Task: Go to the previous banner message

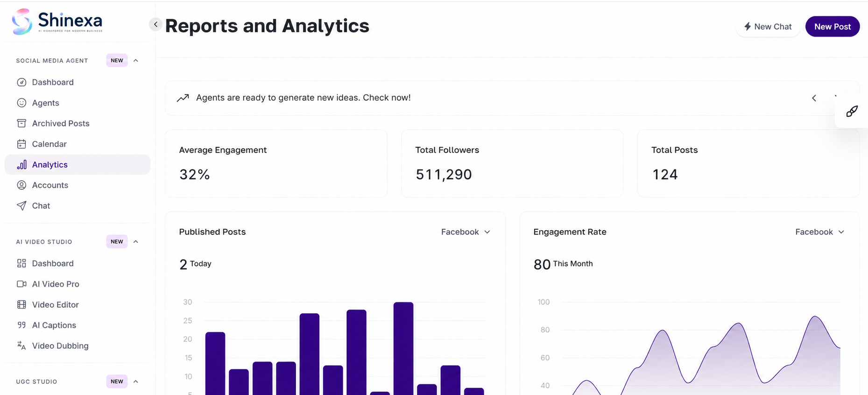Action: 814,98
